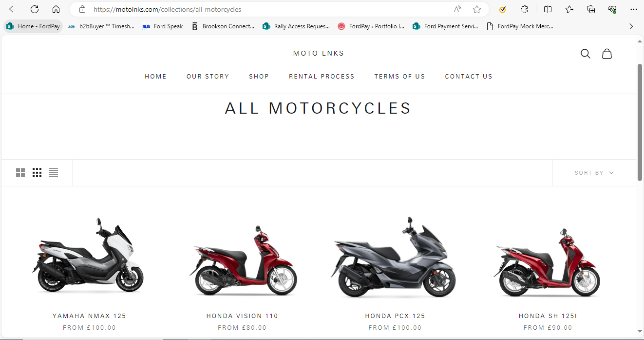The image size is (644, 340).
Task: Open the Contact Us page link
Action: (x=468, y=77)
